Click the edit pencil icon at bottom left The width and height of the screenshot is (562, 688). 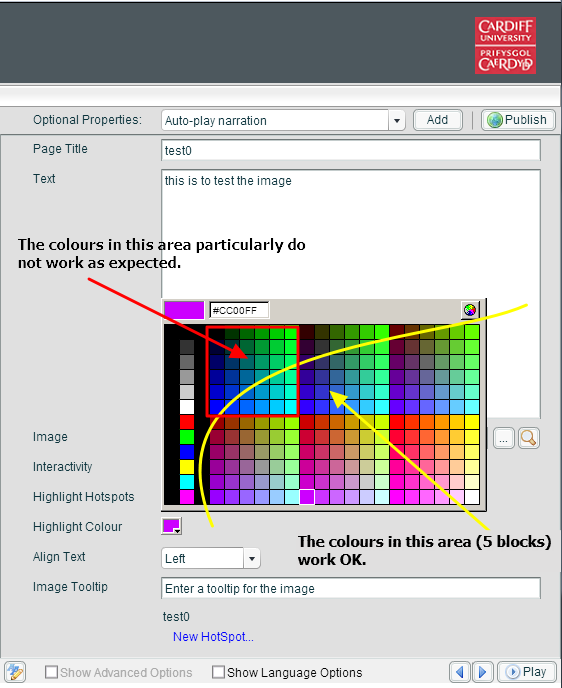click(15, 672)
